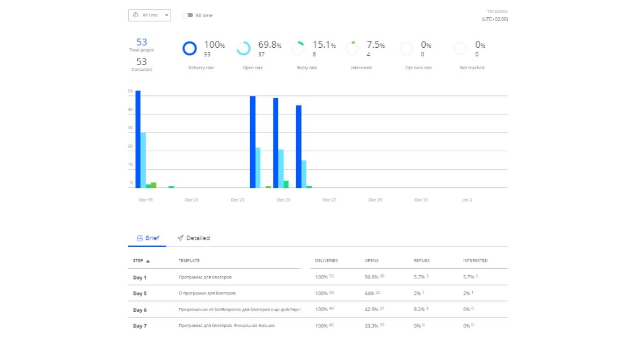Click the clock icon in date filter
The image size is (644, 338).
[136, 15]
